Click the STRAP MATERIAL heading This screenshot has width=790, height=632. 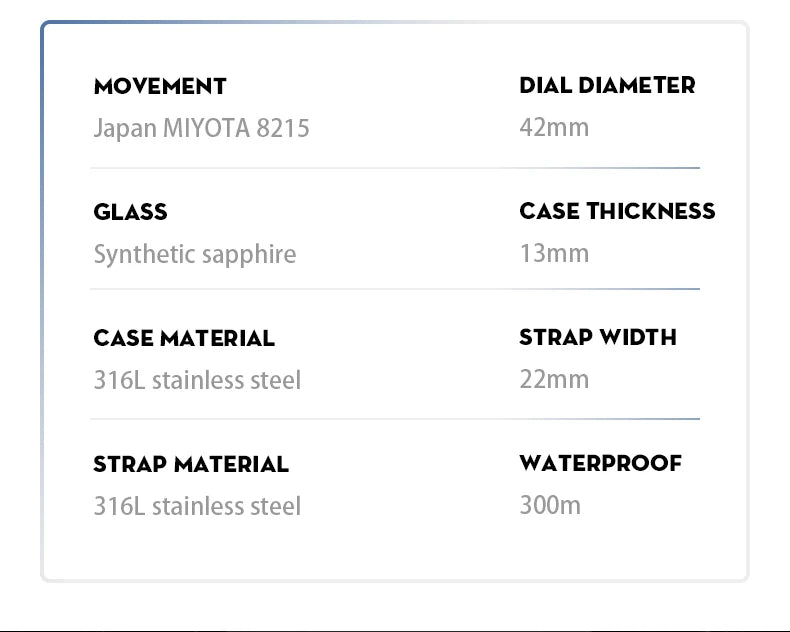tap(191, 464)
